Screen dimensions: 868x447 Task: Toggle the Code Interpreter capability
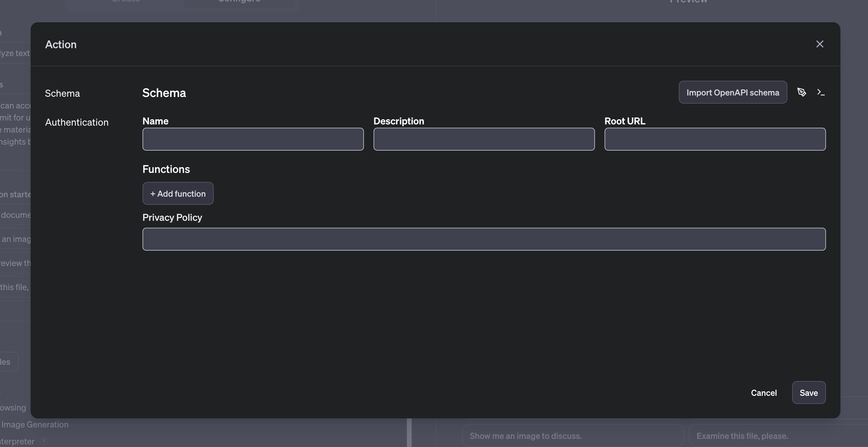[17, 441]
